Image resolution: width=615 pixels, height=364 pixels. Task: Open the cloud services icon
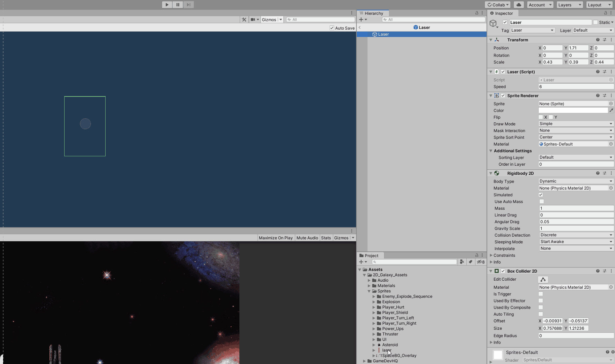click(519, 5)
